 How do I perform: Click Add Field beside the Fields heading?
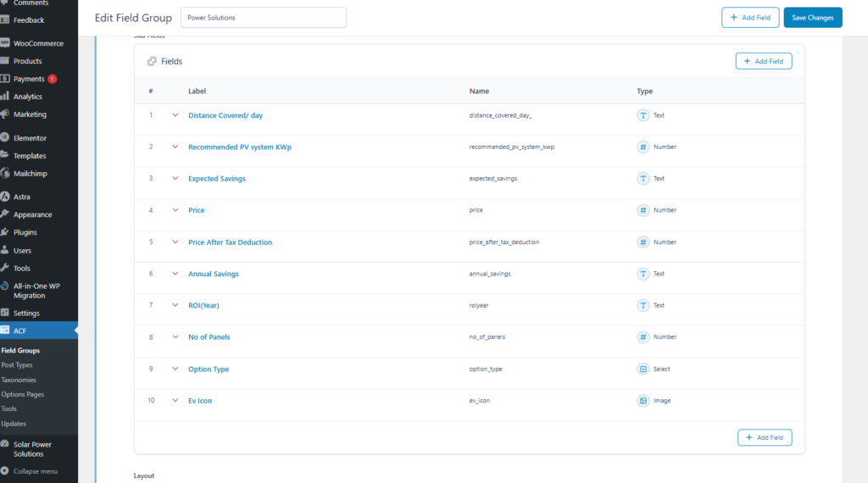coord(764,61)
